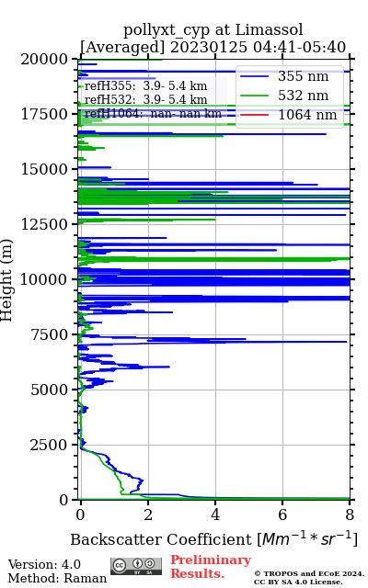Click the Method: Raman text
368x588 pixels.
(x=57, y=578)
